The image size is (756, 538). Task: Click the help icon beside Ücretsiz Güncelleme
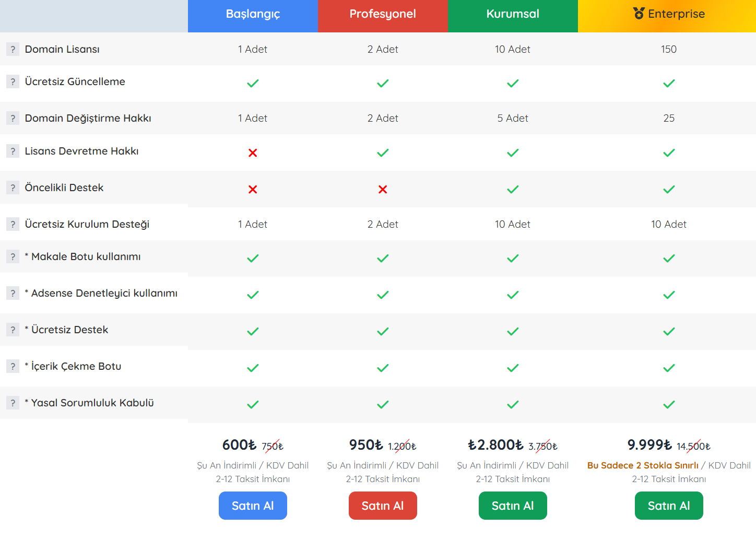13,81
